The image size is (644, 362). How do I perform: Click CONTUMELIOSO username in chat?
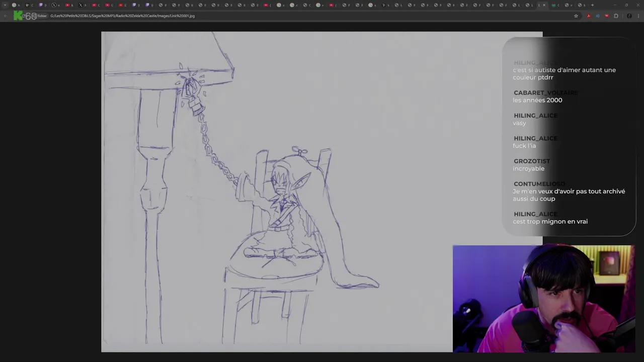tap(539, 184)
